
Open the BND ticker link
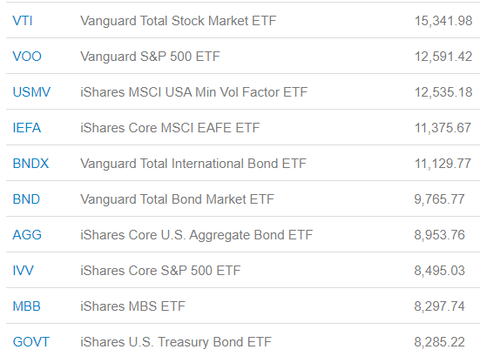click(26, 199)
